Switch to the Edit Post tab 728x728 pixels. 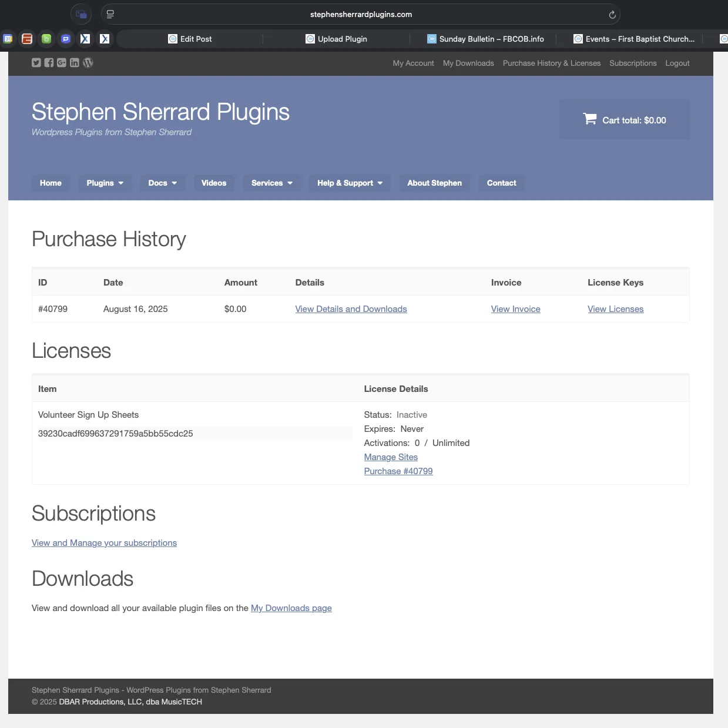tap(190, 39)
